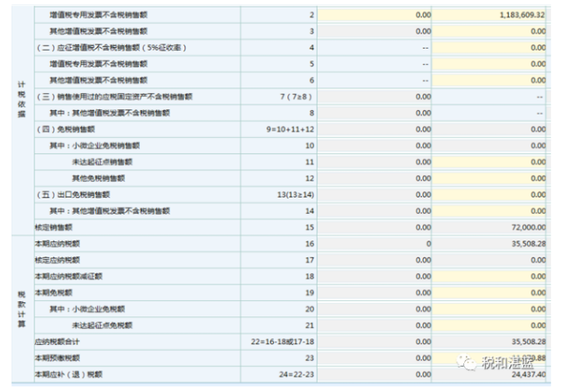Select the yellow 0.00 field for row 4 (5%征收率)
The width and height of the screenshot is (566, 392).
(x=489, y=48)
